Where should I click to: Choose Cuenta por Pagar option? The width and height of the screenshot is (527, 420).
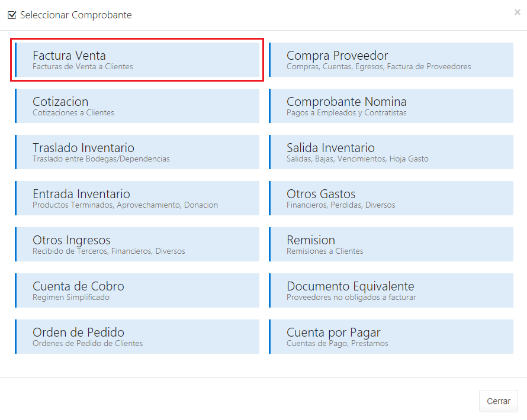click(x=391, y=337)
